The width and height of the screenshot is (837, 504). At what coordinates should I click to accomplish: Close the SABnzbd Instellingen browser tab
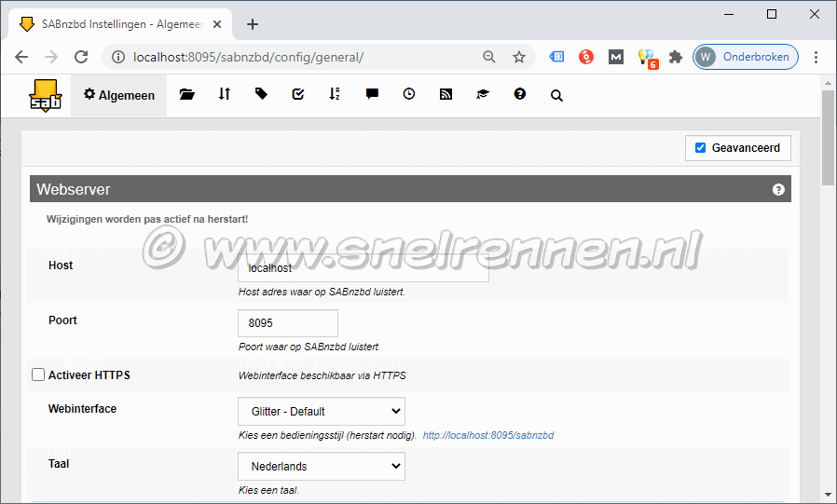pyautogui.click(x=217, y=24)
